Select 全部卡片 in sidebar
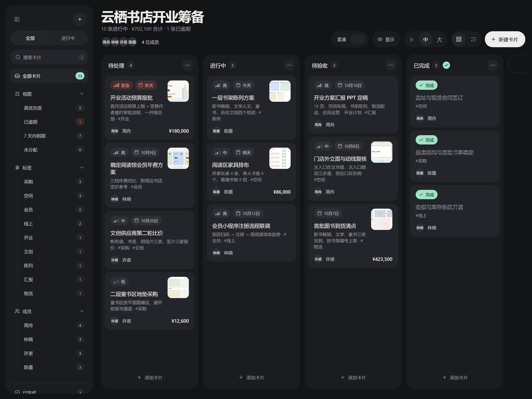This screenshot has height=399, width=532. [x=49, y=76]
